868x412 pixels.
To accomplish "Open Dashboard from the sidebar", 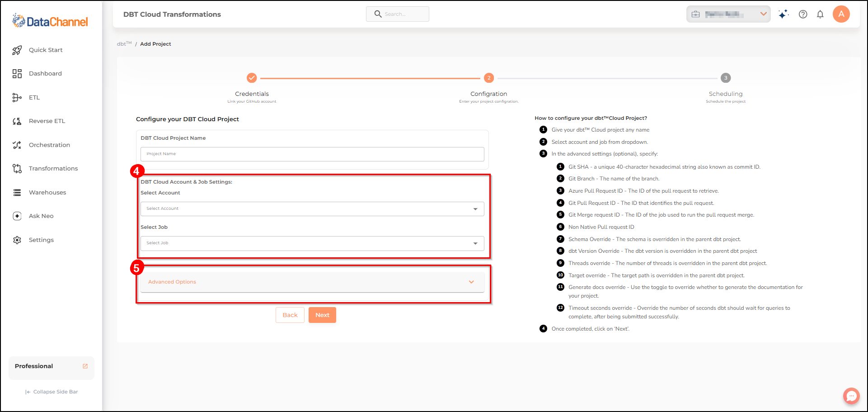I will 45,74.
